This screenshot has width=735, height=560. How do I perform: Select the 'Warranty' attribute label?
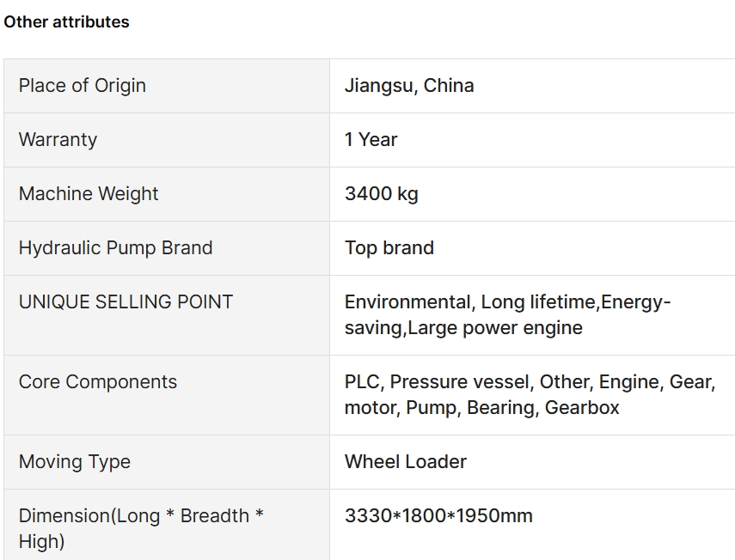click(58, 139)
